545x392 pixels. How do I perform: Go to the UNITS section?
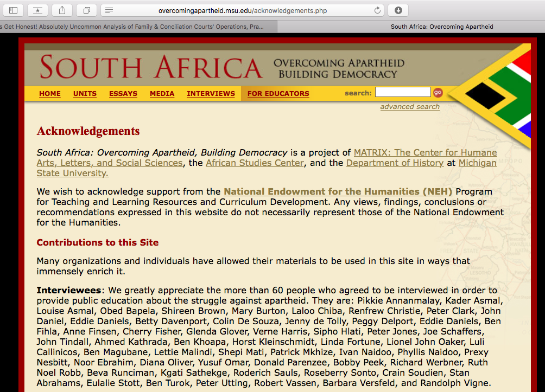pyautogui.click(x=85, y=94)
